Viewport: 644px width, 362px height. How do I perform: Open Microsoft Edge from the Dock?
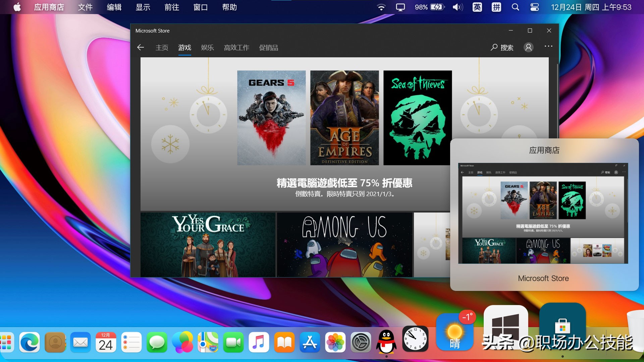(x=30, y=342)
